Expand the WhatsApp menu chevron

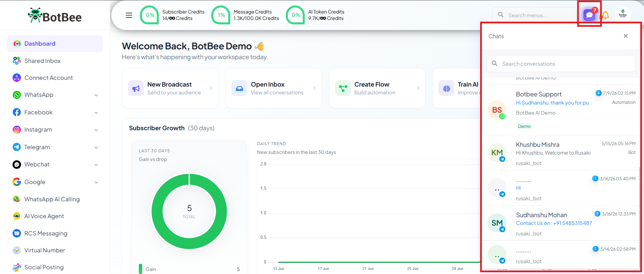tap(96, 95)
